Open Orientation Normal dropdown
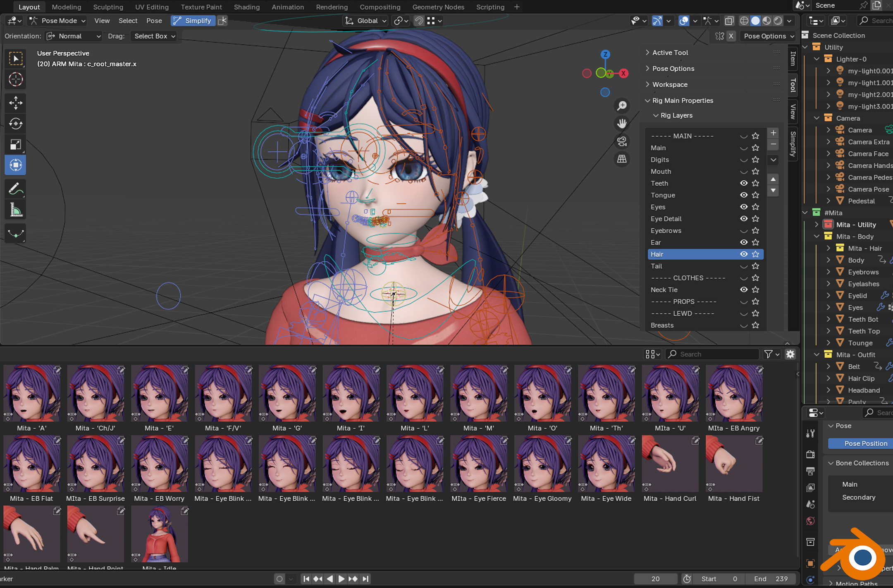Image resolution: width=893 pixels, height=588 pixels. [x=74, y=36]
